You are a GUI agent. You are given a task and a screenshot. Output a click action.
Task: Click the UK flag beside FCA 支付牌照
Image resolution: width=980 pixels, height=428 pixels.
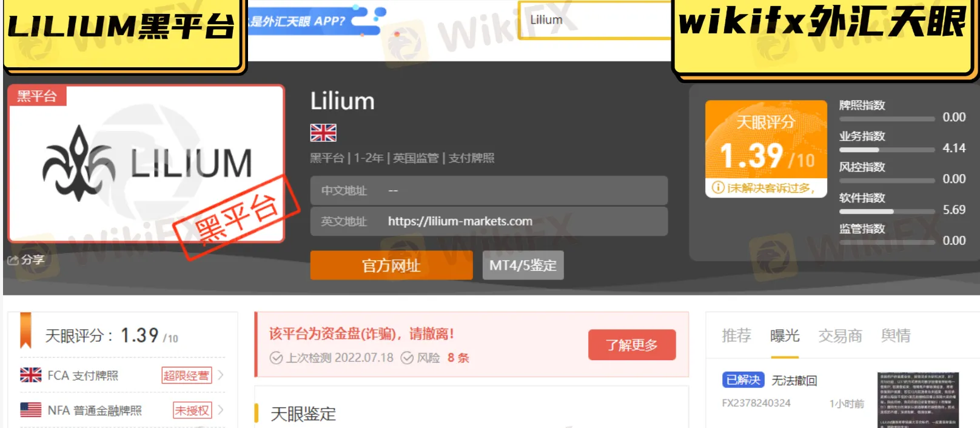click(31, 375)
